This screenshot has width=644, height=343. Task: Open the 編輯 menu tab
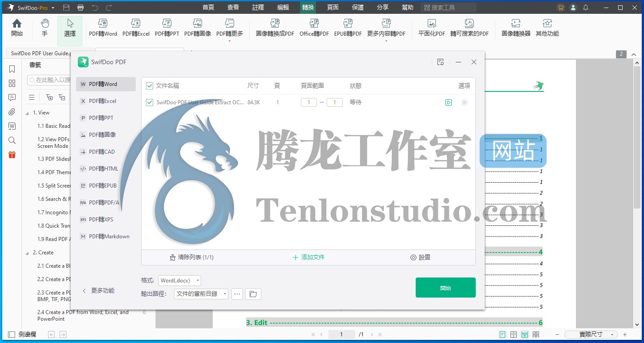tap(283, 8)
